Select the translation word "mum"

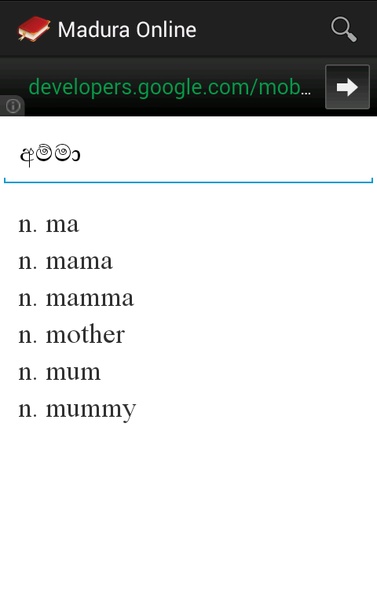[x=73, y=372]
